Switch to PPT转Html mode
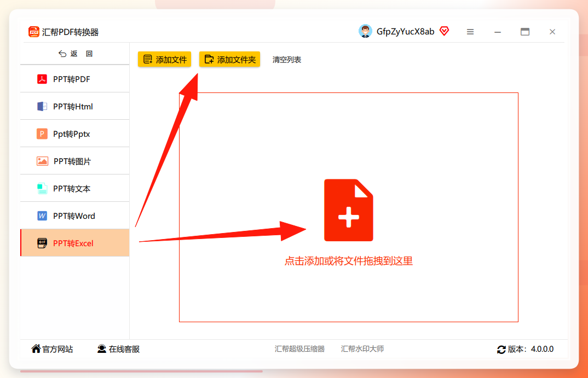The image size is (588, 378). (x=74, y=106)
